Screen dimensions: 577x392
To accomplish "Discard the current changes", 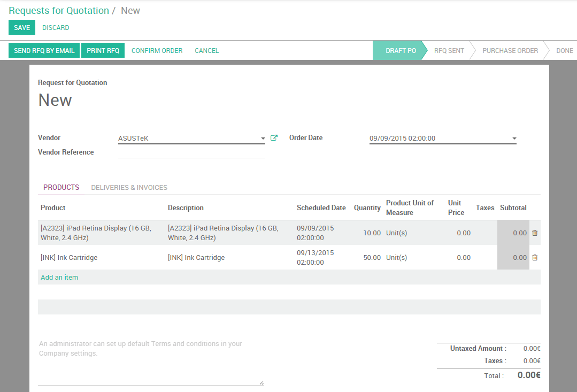I will click(55, 27).
